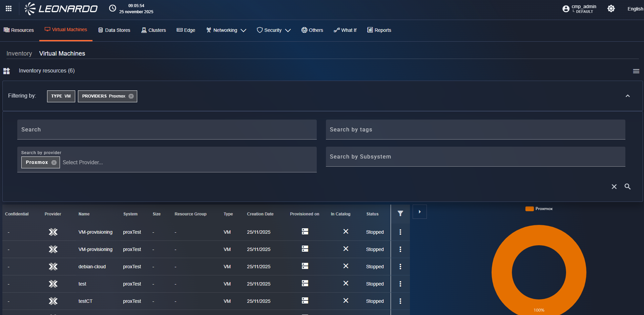Viewport: 644px width, 315px height.
Task: Remove Proxmox chip in Search by provider
Action: pos(54,163)
